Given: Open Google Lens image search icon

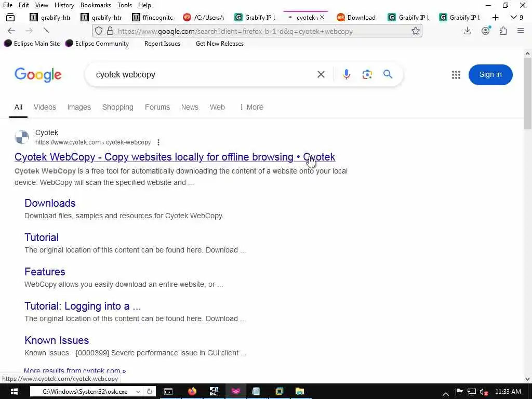Looking at the screenshot, I should pos(367,74).
